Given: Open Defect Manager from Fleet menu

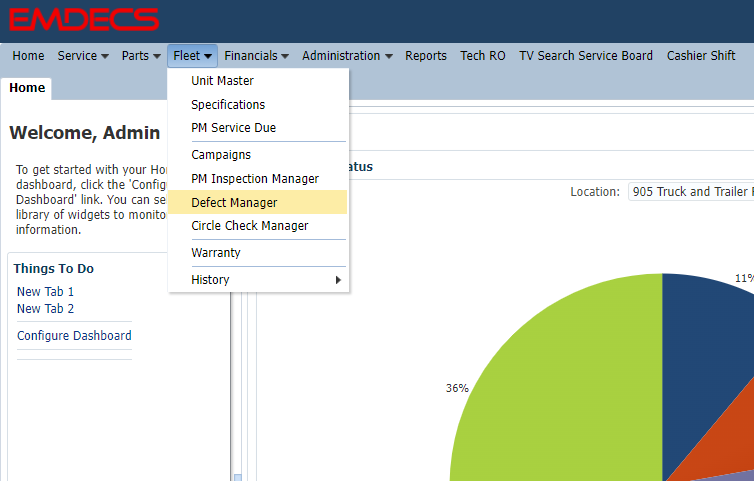Looking at the screenshot, I should (234, 203).
